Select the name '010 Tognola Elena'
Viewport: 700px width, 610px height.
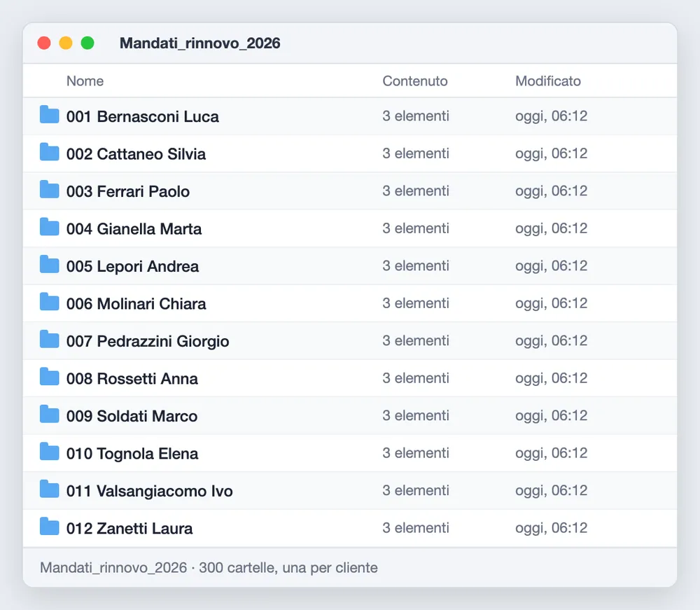(x=132, y=454)
